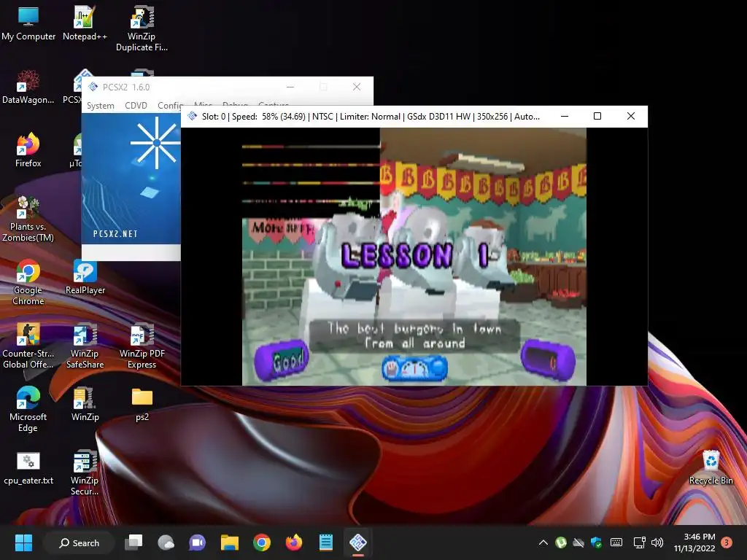Click the game window title bar icon

(192, 116)
